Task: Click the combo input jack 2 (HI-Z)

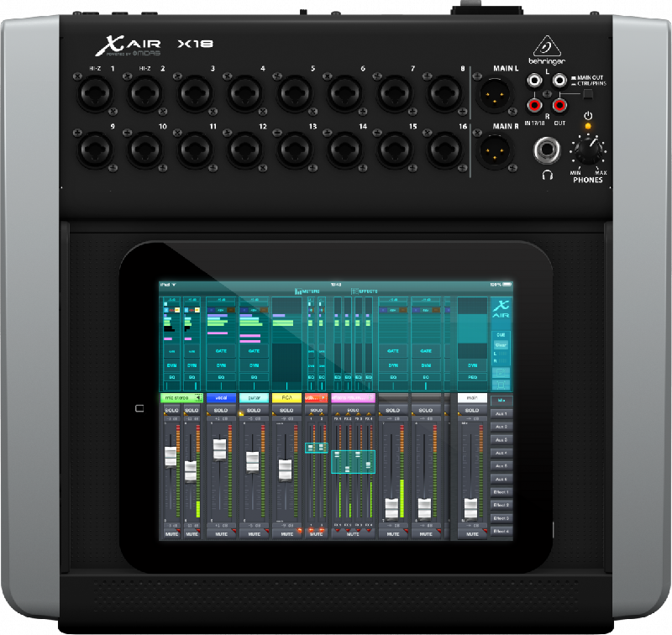Action: (x=145, y=93)
